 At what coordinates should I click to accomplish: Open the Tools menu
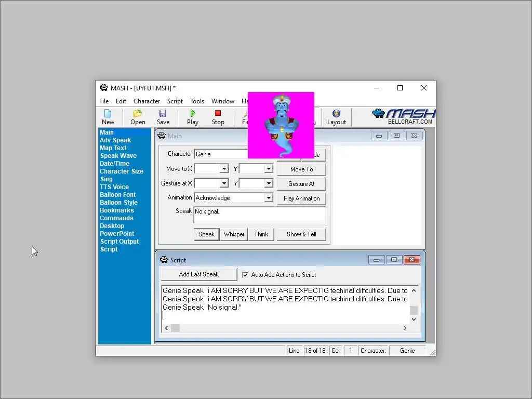point(197,101)
